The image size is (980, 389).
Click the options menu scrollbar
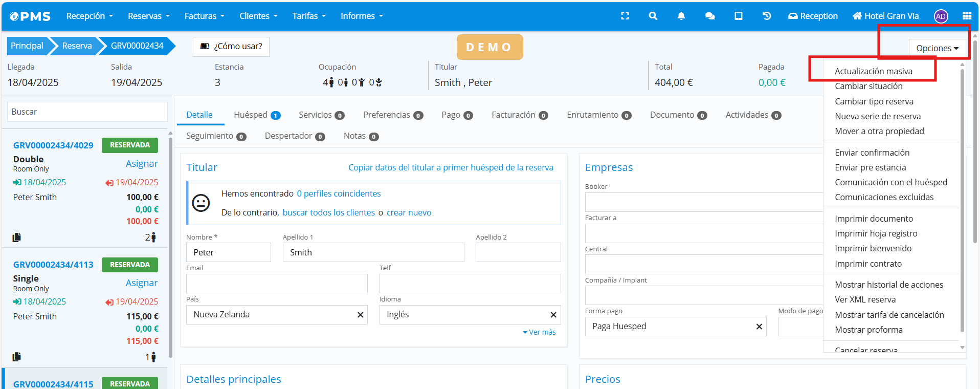coord(962,205)
